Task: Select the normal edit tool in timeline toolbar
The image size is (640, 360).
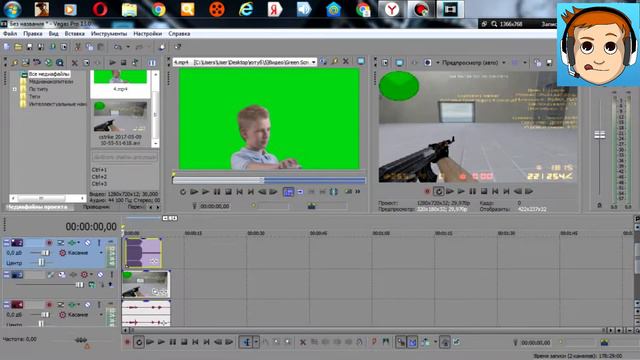Action: click(x=246, y=342)
